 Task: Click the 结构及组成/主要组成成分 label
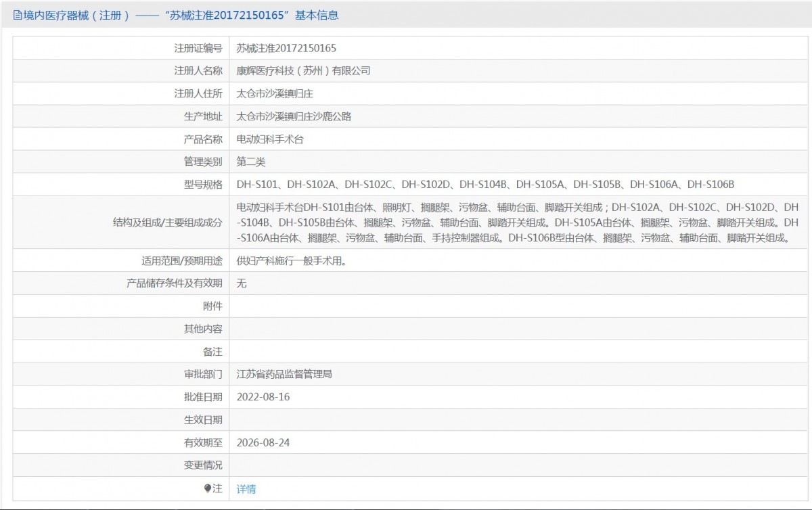tap(167, 222)
